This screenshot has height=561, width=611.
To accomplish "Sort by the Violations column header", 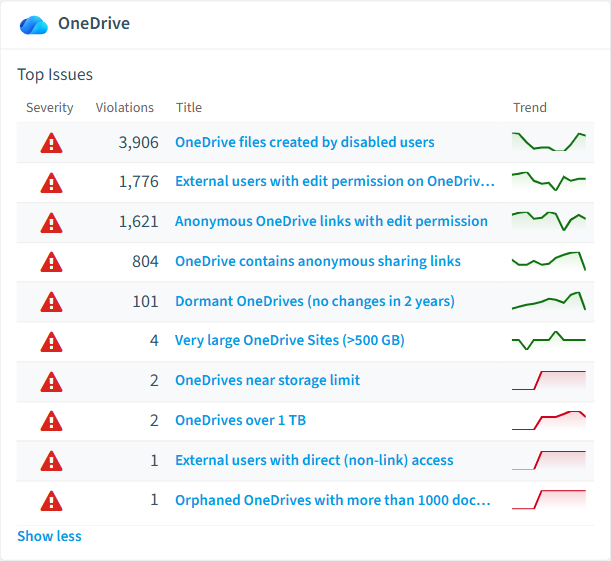I will (x=125, y=108).
